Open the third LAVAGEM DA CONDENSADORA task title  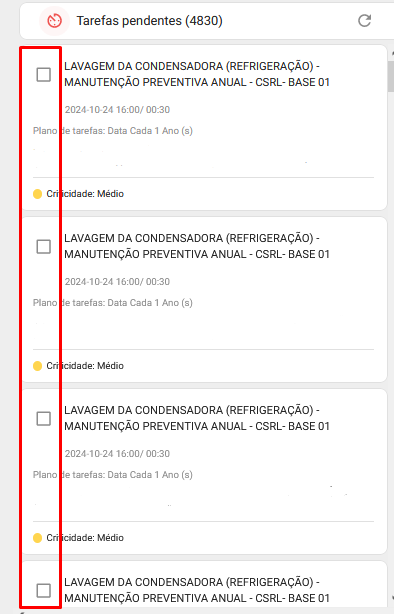197,418
